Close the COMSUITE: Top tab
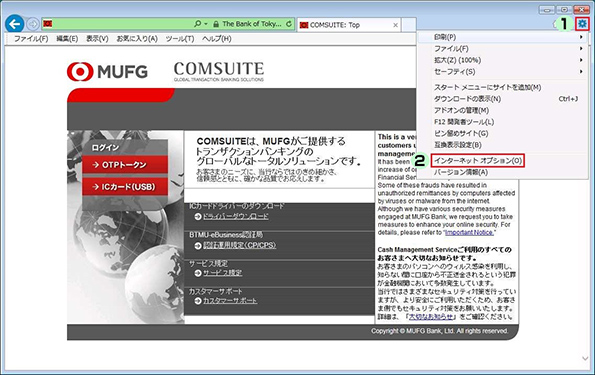 395,25
